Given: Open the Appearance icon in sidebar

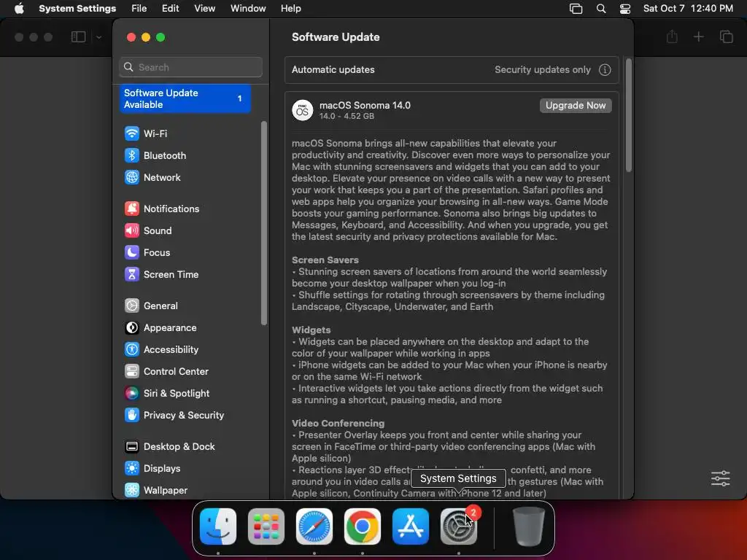Looking at the screenshot, I should (x=131, y=327).
